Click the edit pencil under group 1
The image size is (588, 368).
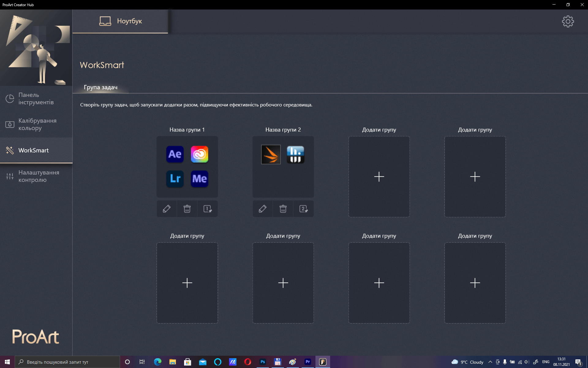coord(167,209)
